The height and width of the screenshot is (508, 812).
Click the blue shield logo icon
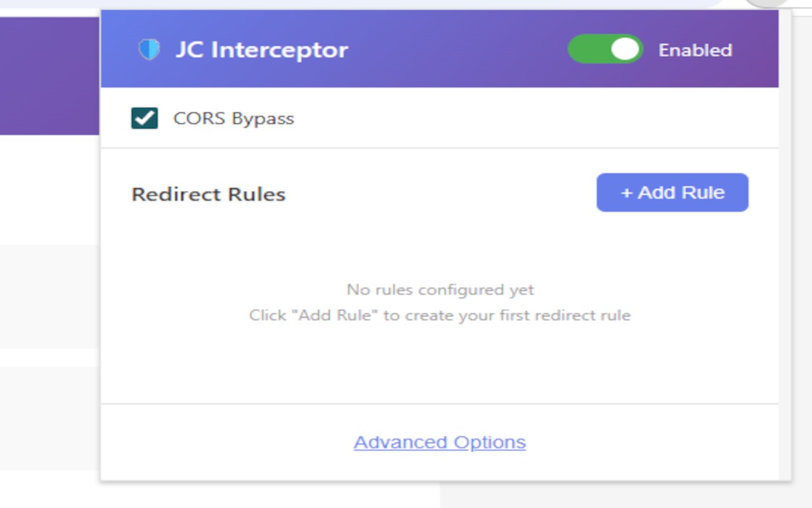click(x=149, y=50)
